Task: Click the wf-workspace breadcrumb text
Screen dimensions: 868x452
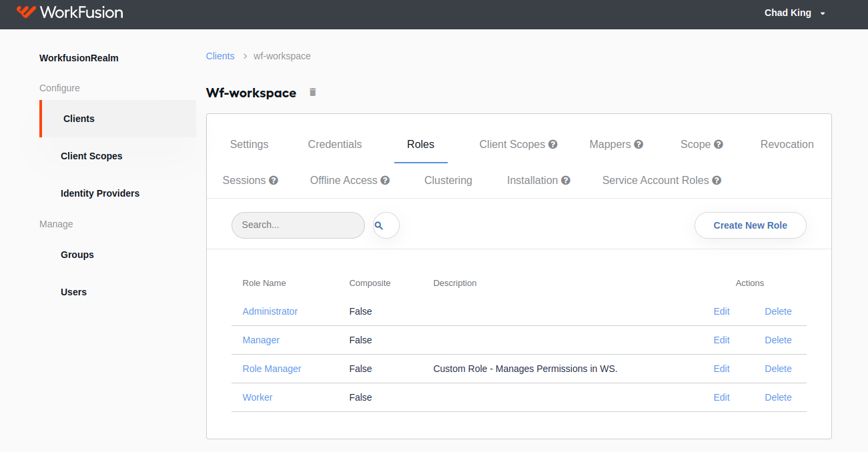Action: click(282, 56)
